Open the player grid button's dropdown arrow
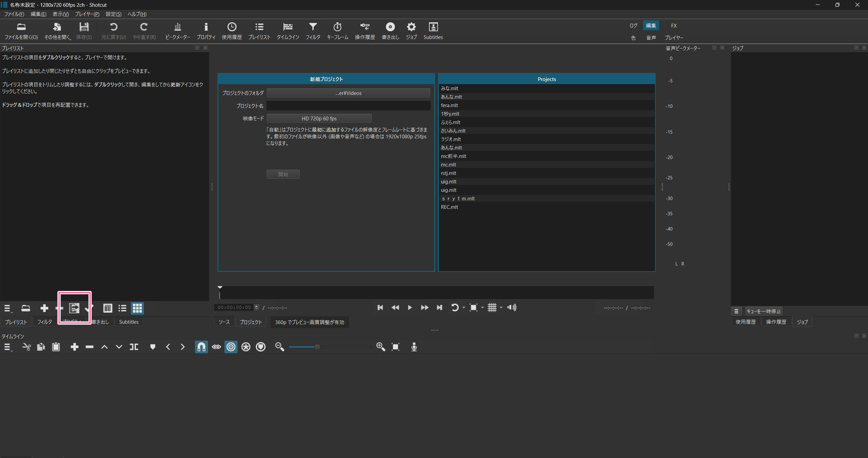The width and height of the screenshot is (868, 458). [x=501, y=308]
